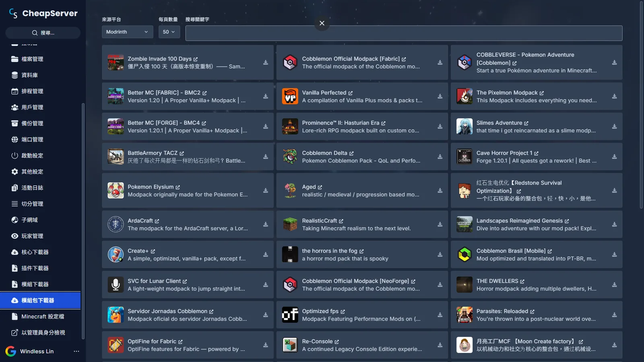Click the Pokemon Elysium pokeball thumbnail
The image size is (644, 362).
click(116, 191)
